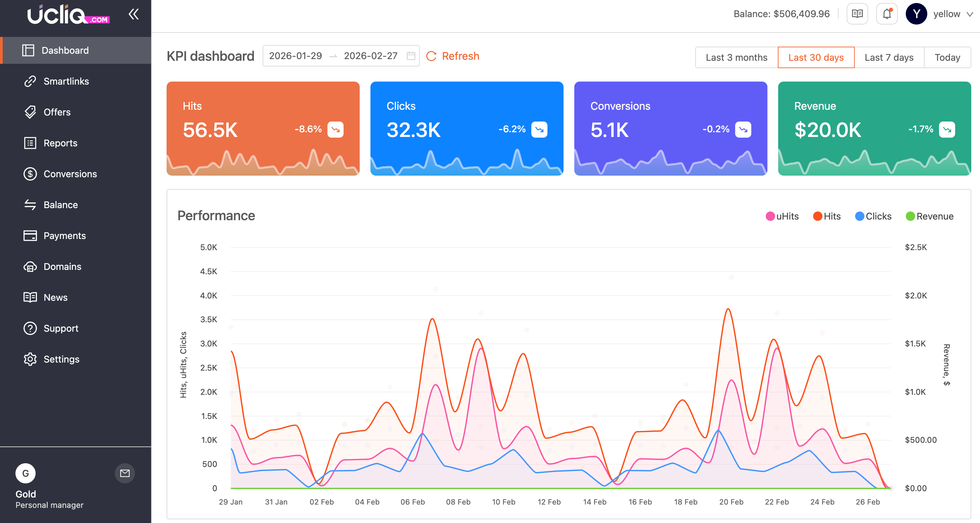Switch to Last 3 months range
Screen dimensions: 980x523
tap(736, 57)
